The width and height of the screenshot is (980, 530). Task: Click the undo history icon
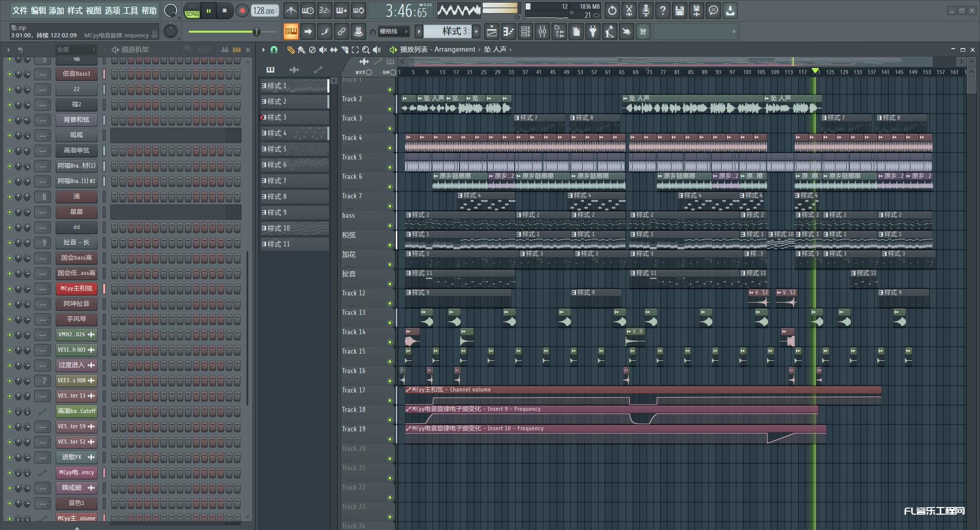(612, 10)
